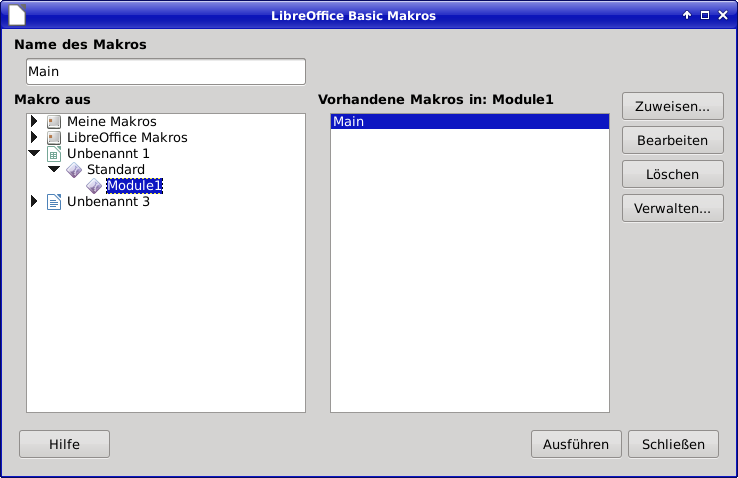Click the Standard library icon
738x478 pixels.
click(x=74, y=170)
